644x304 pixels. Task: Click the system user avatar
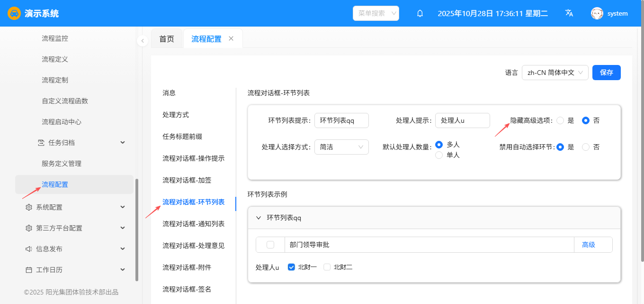(597, 13)
